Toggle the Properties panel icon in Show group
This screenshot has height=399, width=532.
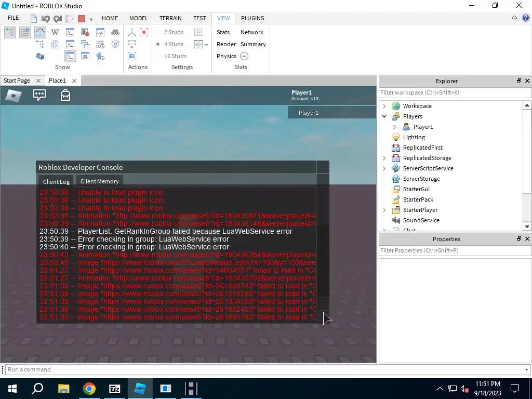click(x=25, y=33)
